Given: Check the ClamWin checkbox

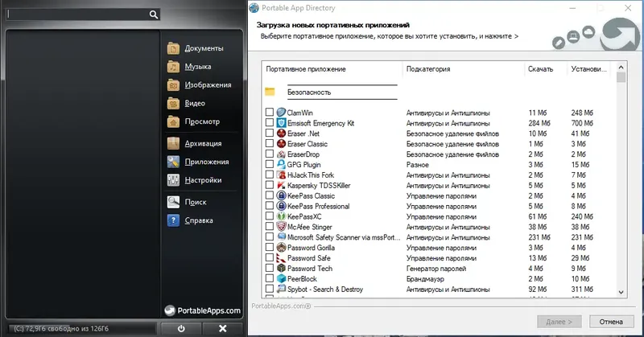Looking at the screenshot, I should 270,112.
